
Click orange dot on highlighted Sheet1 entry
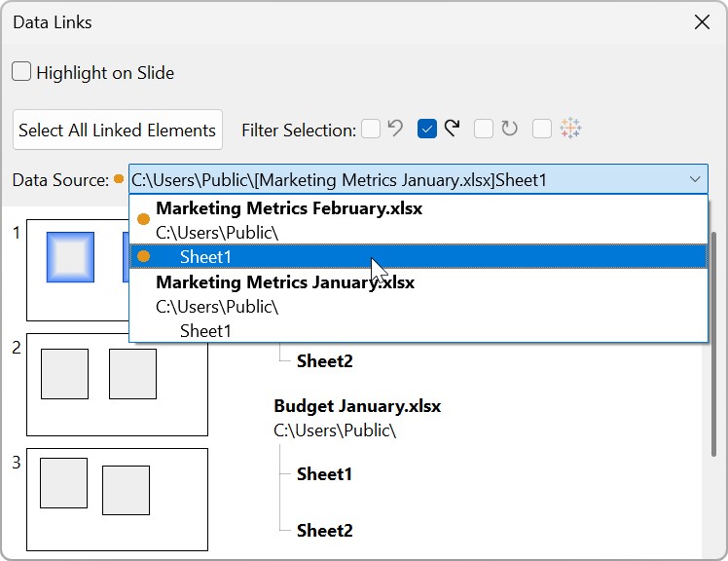tap(143, 256)
